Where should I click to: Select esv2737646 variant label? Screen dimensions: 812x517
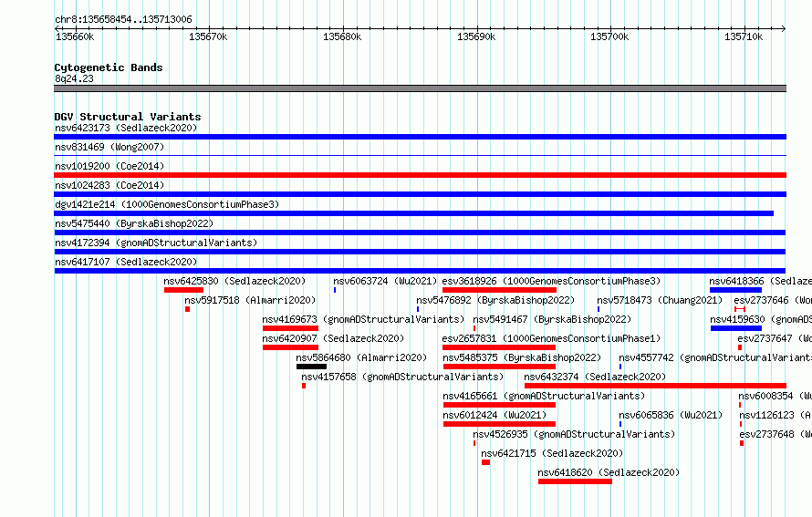tap(773, 300)
